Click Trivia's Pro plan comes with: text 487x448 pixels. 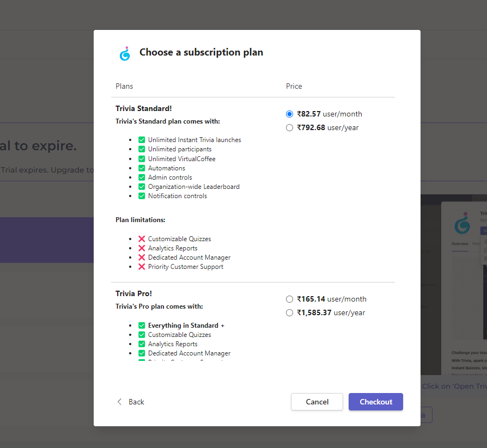click(x=159, y=306)
